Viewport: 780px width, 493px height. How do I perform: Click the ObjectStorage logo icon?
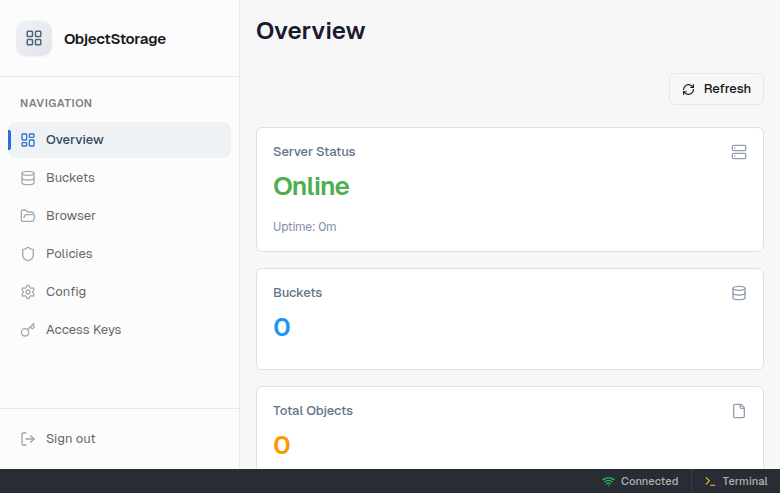[34, 39]
